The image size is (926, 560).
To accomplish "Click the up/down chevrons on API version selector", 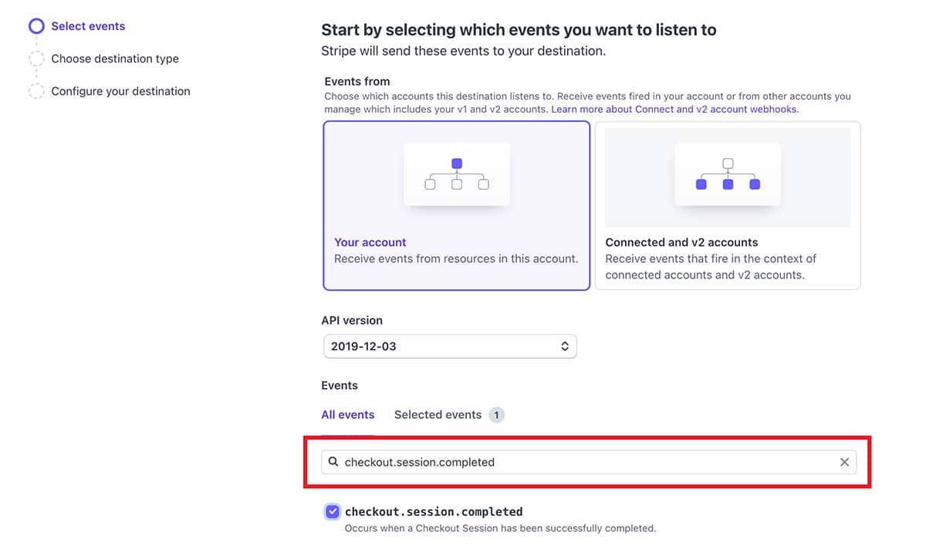I will click(566, 346).
